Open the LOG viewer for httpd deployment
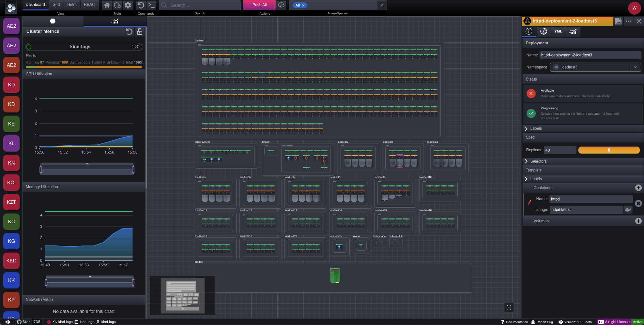This screenshot has height=325, width=644. [x=618, y=21]
